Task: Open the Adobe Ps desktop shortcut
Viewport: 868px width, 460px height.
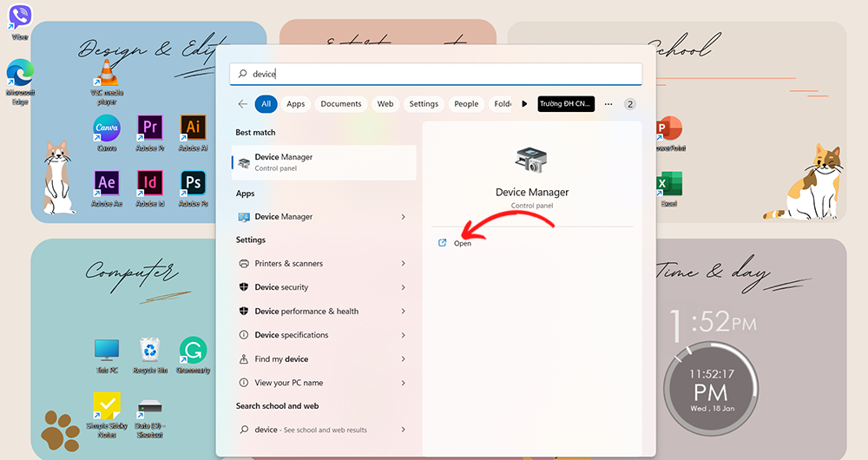Action: 193,188
